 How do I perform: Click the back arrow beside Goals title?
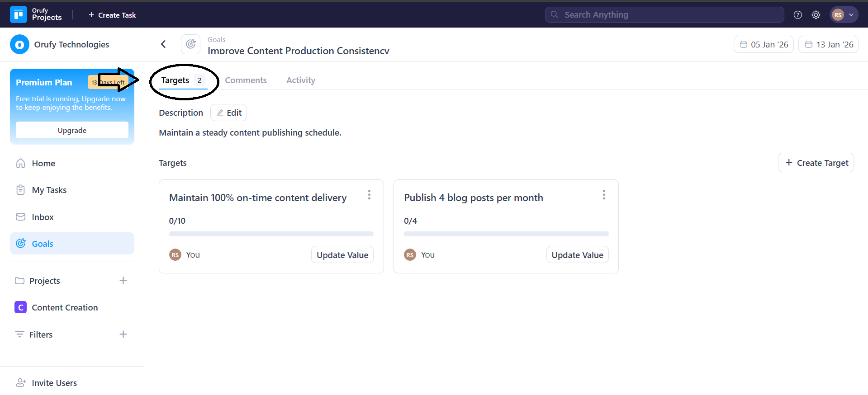pyautogui.click(x=163, y=44)
